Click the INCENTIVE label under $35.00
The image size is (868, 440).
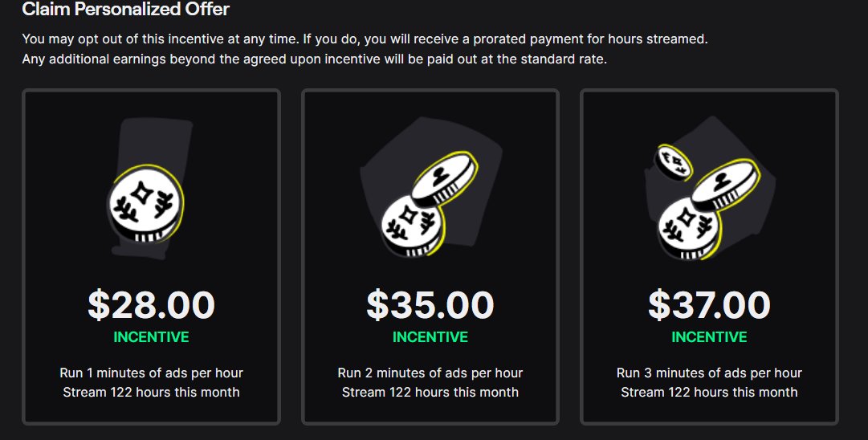point(430,337)
